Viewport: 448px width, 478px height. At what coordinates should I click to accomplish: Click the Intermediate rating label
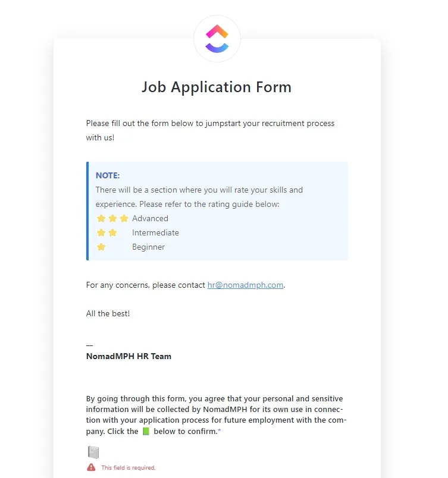[155, 232]
